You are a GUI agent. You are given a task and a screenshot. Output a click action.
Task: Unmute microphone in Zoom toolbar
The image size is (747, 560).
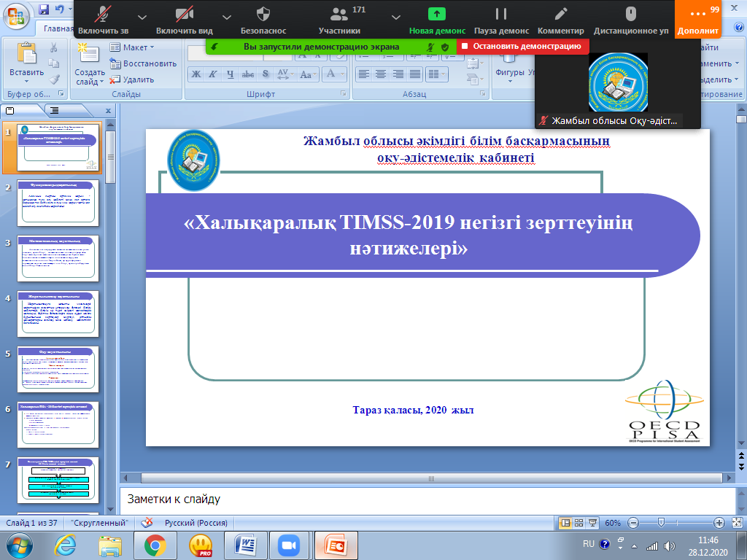(104, 19)
